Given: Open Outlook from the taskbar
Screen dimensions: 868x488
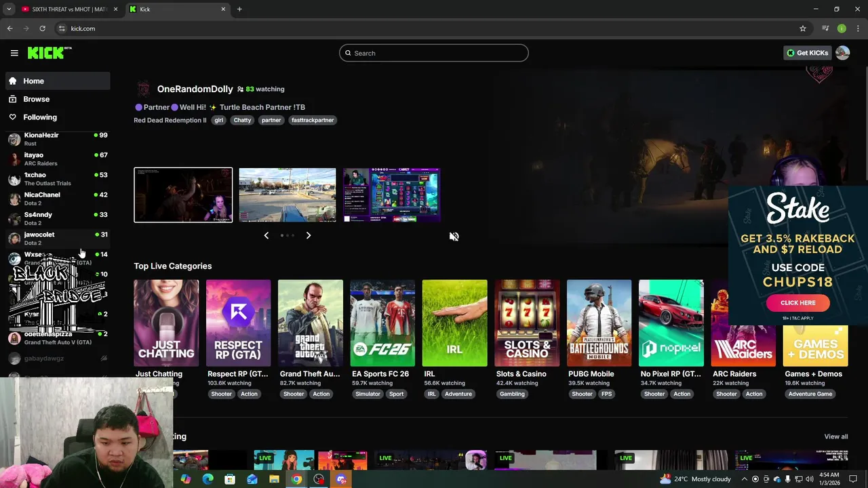Looking at the screenshot, I should pyautogui.click(x=252, y=479).
